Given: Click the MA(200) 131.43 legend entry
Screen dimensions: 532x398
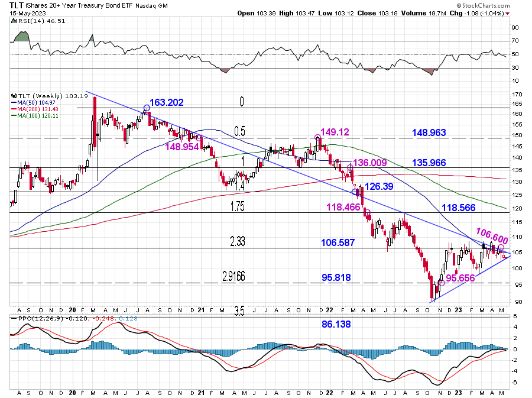Looking at the screenshot, I should pyautogui.click(x=37, y=109).
